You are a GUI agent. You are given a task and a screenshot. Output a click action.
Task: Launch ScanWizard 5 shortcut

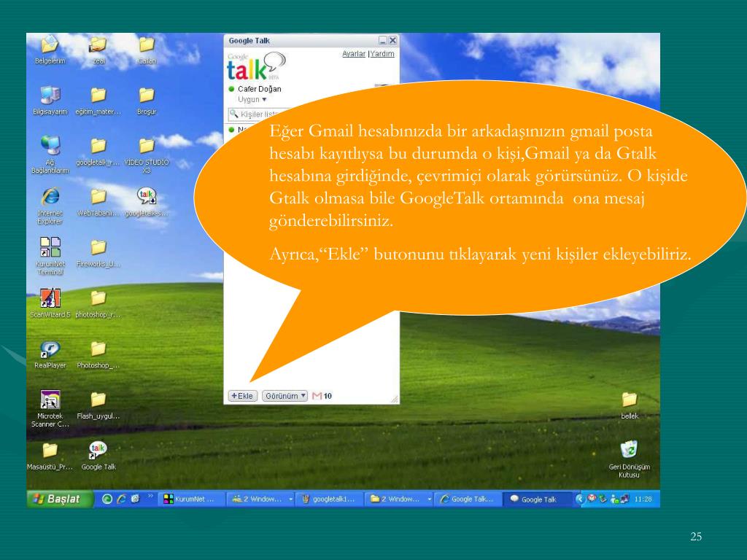(x=50, y=303)
